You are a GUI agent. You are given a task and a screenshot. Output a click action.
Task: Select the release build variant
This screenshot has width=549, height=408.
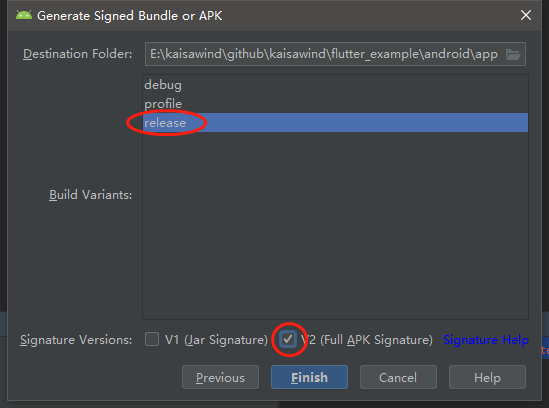335,123
